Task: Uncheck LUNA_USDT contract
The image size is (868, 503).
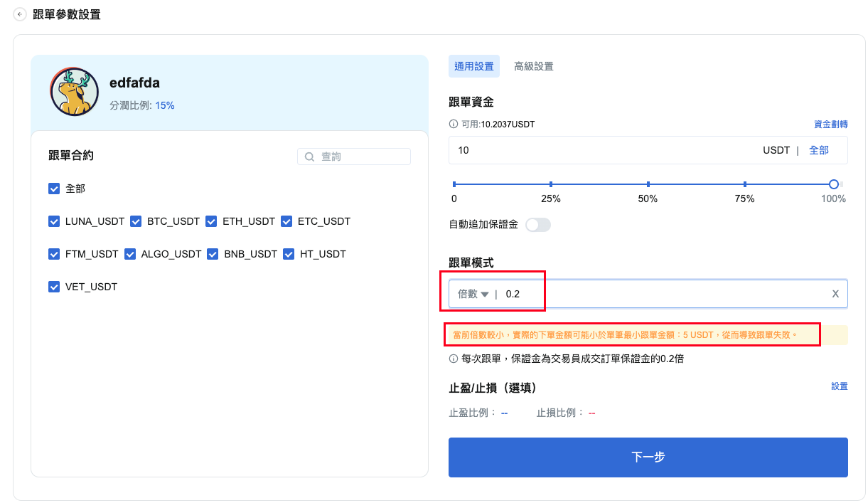Action: pos(53,221)
